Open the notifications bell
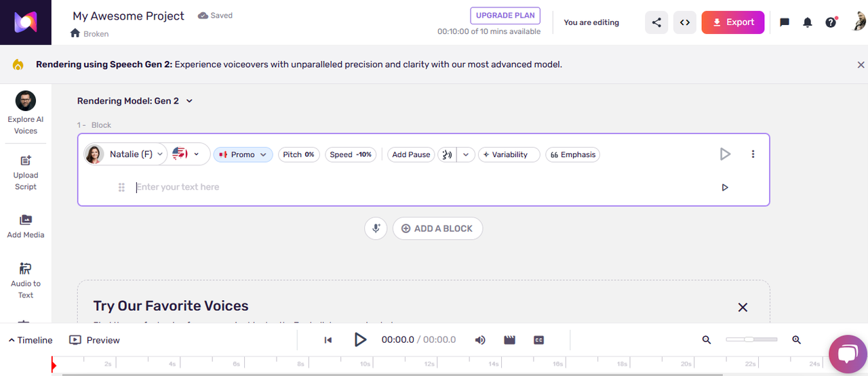The width and height of the screenshot is (868, 376). tap(807, 22)
